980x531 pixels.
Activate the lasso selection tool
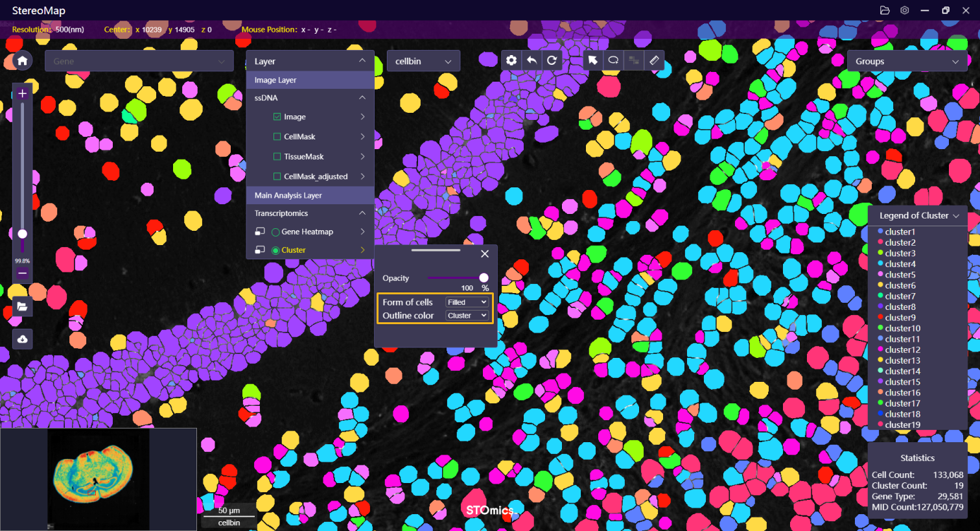(x=613, y=60)
